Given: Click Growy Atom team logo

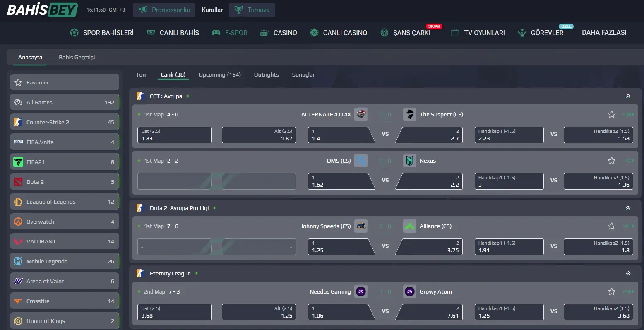Looking at the screenshot, I should 410,291.
